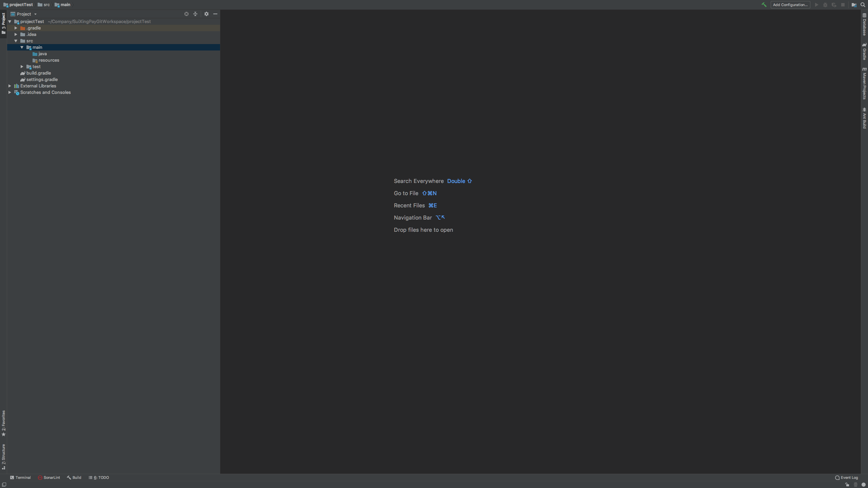Click the green Build Project hammer icon

764,5
